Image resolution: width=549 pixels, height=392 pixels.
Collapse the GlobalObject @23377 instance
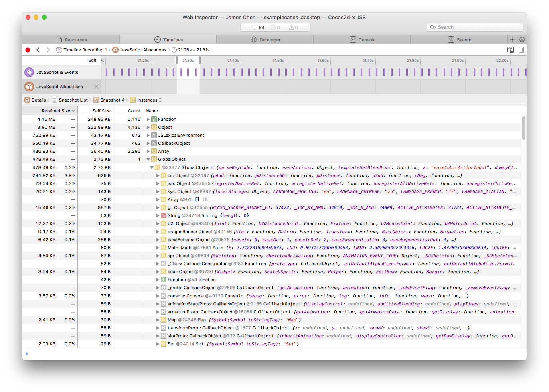click(x=152, y=167)
